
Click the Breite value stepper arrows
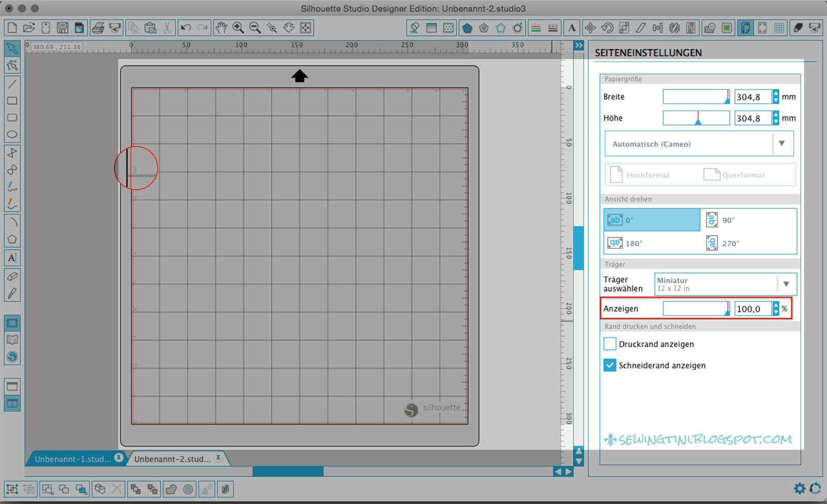click(x=776, y=97)
